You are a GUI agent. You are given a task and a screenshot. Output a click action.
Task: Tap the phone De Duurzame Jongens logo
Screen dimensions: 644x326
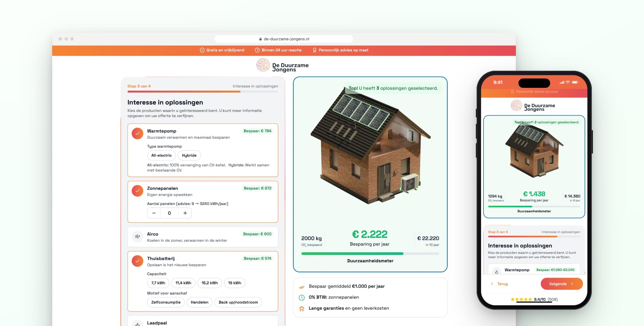click(x=533, y=106)
